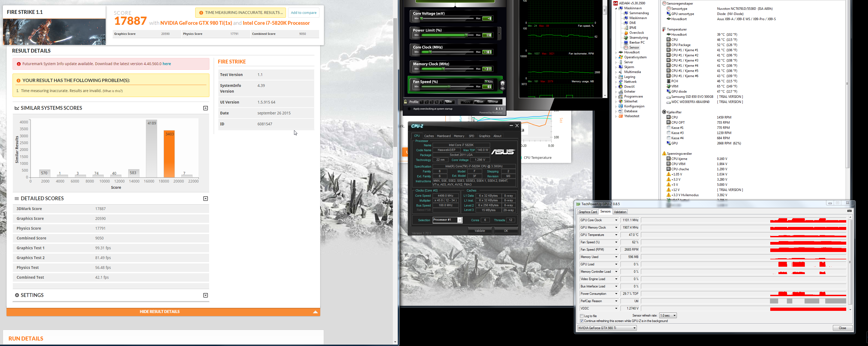868x346 pixels.
Task: Open GPU Core Clock sensor dropdown
Action: tap(616, 220)
